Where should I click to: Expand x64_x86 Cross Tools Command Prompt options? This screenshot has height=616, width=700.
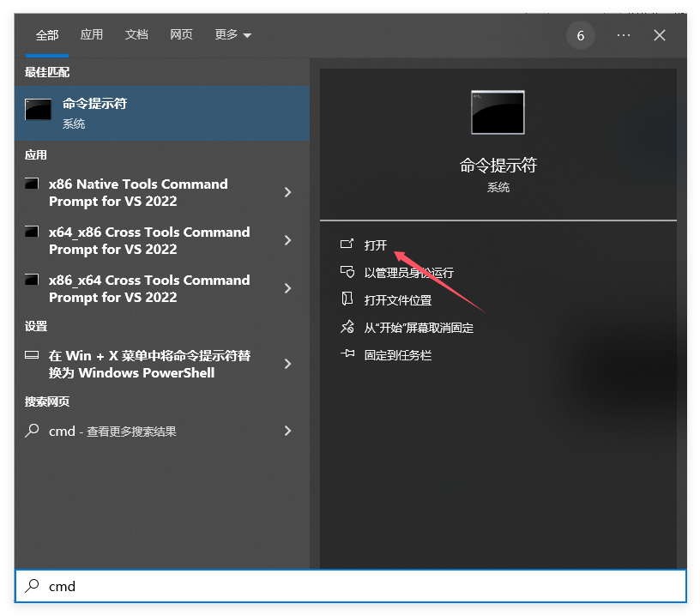(x=287, y=240)
